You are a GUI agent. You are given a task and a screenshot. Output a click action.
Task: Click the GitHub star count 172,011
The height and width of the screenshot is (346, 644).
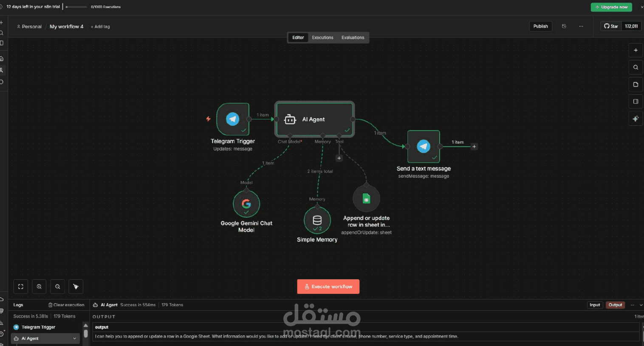631,26
